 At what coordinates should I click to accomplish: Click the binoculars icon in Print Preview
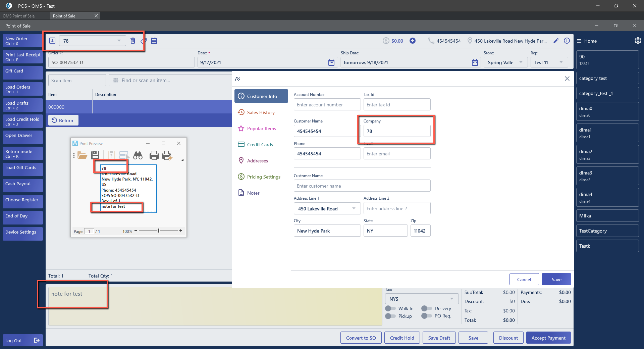tap(138, 155)
